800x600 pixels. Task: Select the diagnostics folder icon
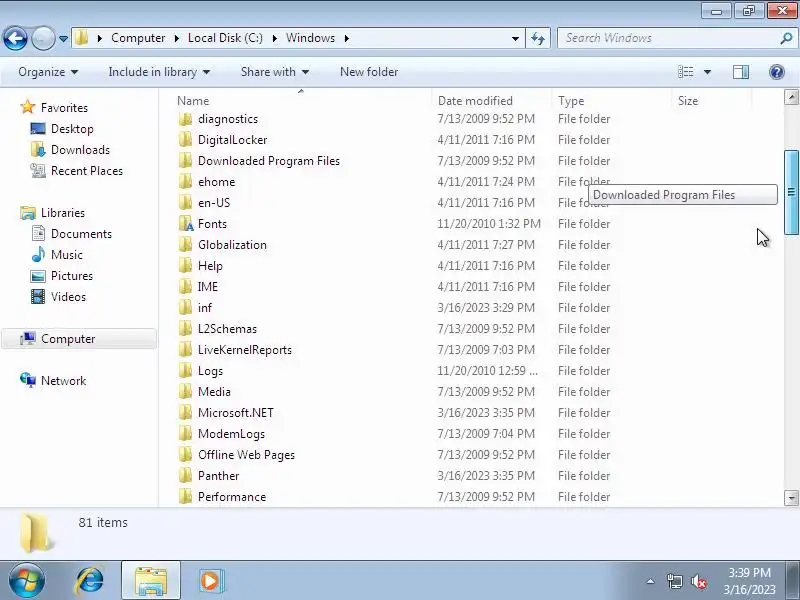point(186,119)
